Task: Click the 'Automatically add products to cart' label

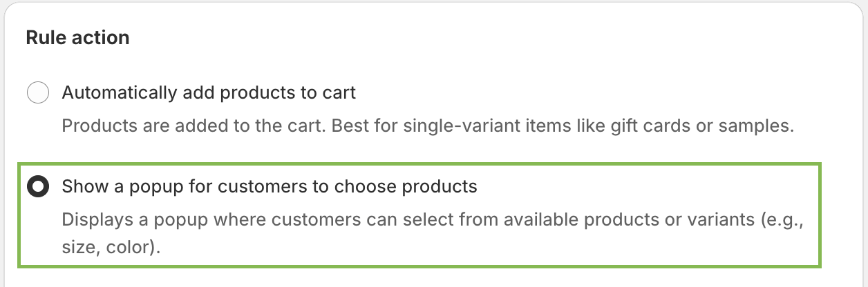Action: tap(209, 92)
